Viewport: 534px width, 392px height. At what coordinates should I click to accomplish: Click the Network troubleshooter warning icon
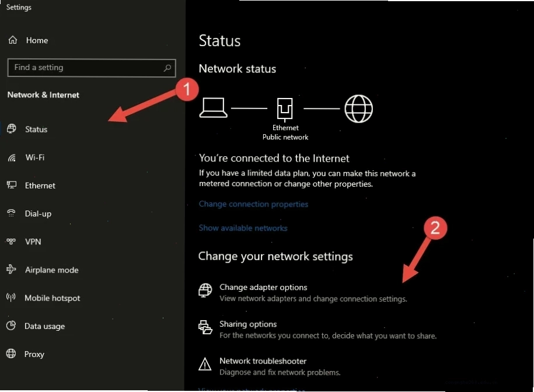[205, 364]
